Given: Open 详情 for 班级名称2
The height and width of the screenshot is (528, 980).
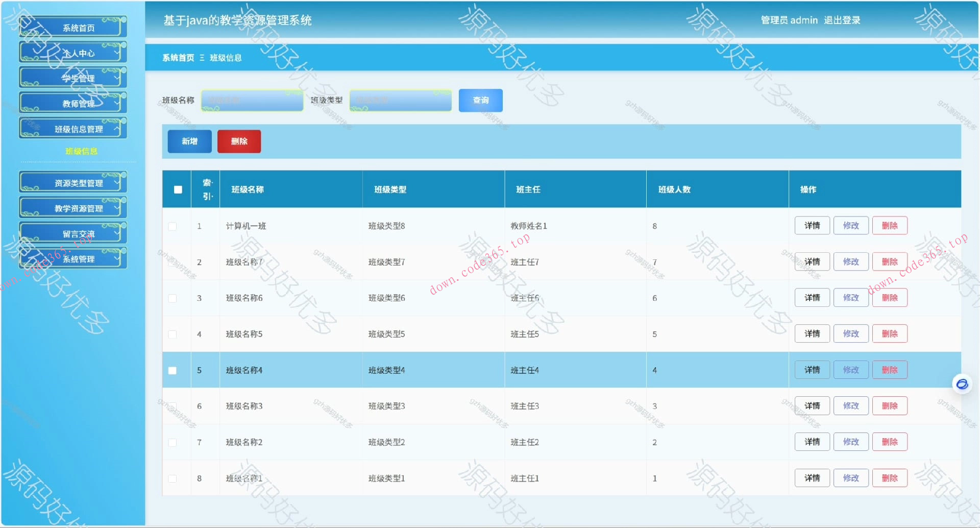Looking at the screenshot, I should point(812,442).
